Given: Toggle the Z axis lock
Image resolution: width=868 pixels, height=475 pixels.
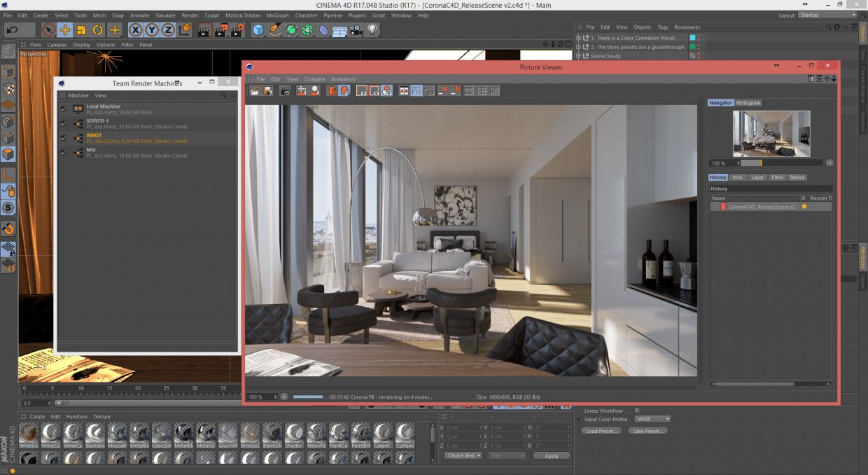Looking at the screenshot, I should tap(168, 30).
